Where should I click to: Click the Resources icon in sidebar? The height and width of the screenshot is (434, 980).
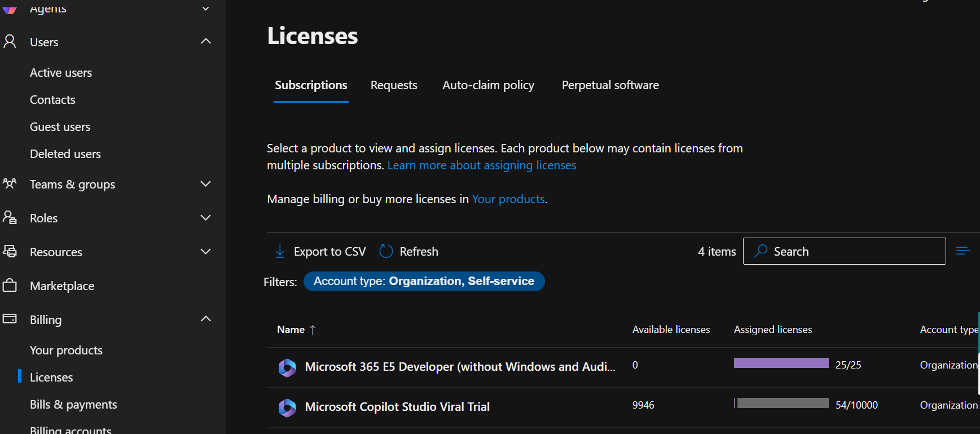(x=10, y=251)
